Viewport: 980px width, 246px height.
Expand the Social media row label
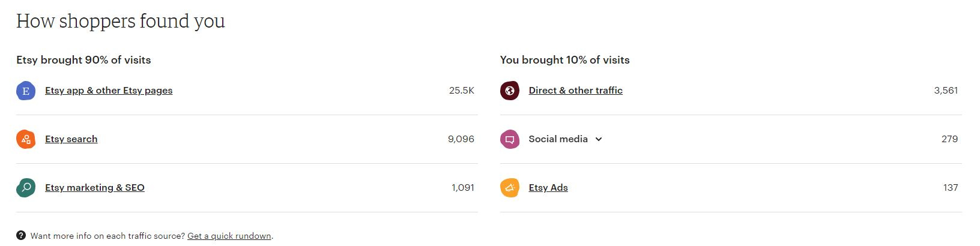(558, 139)
